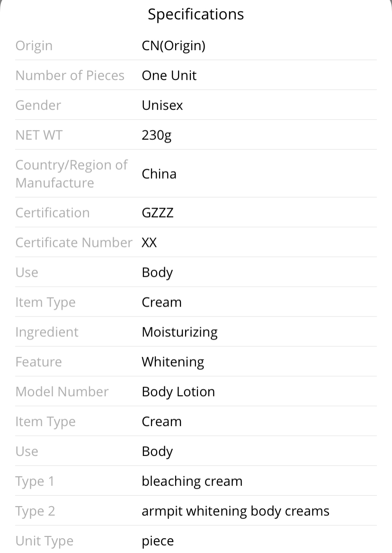Click the One Unit value

pos(169,75)
